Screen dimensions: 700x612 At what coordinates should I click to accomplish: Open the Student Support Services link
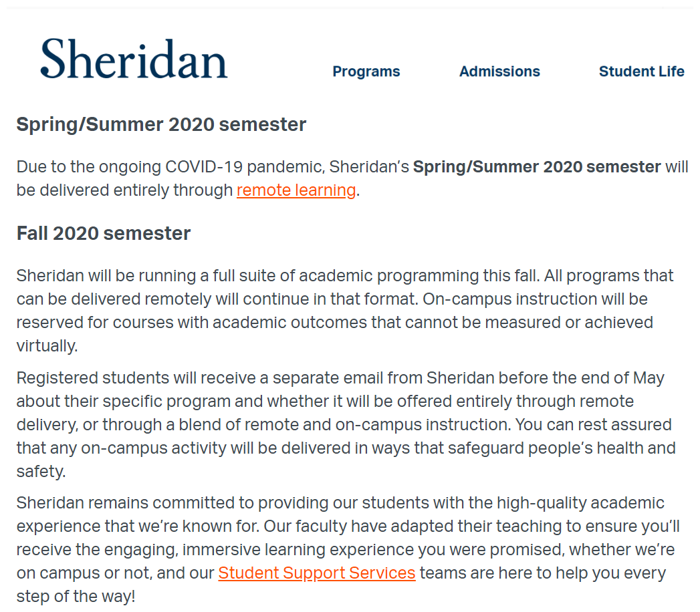point(317,573)
